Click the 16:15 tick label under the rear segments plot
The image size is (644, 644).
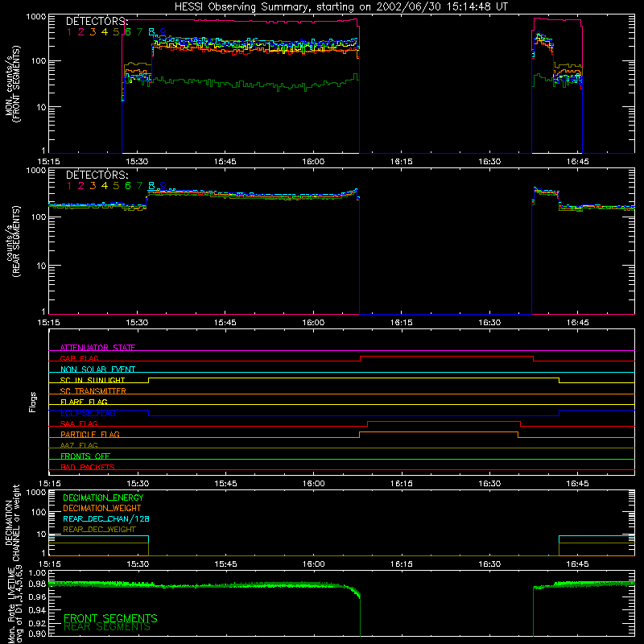(x=401, y=323)
